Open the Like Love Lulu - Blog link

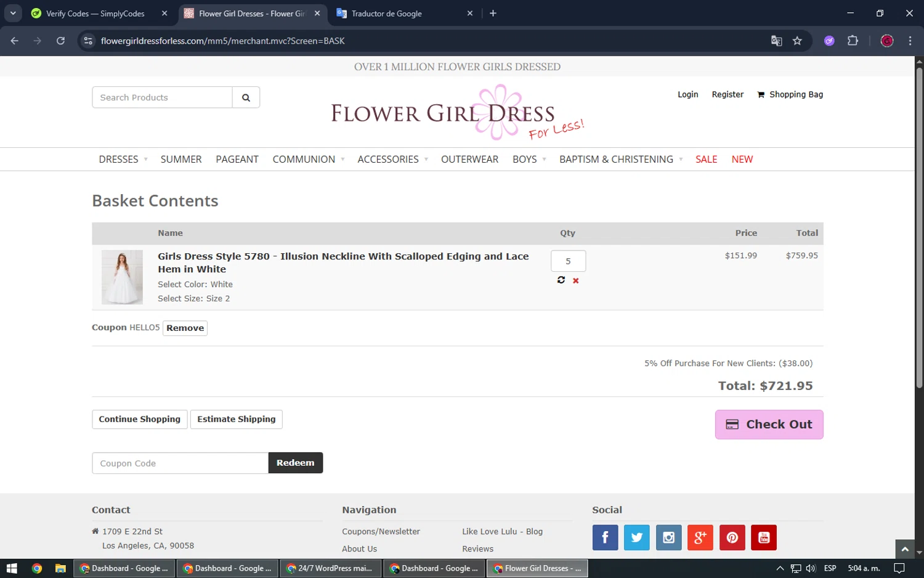[x=502, y=531]
